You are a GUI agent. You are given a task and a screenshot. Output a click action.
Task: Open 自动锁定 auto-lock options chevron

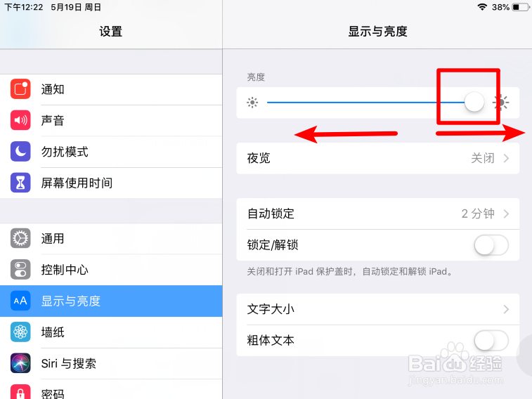tap(506, 214)
